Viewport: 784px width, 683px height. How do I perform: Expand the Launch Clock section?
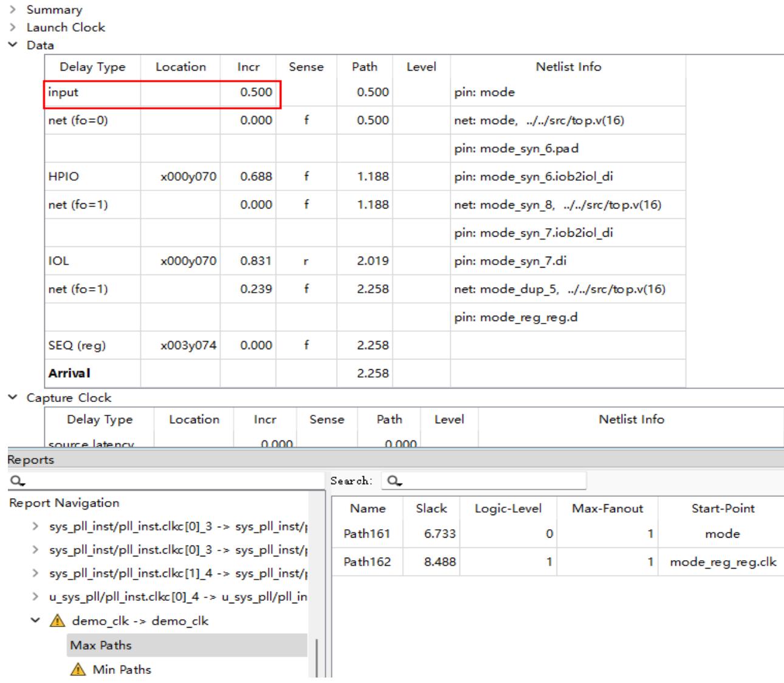[12, 28]
